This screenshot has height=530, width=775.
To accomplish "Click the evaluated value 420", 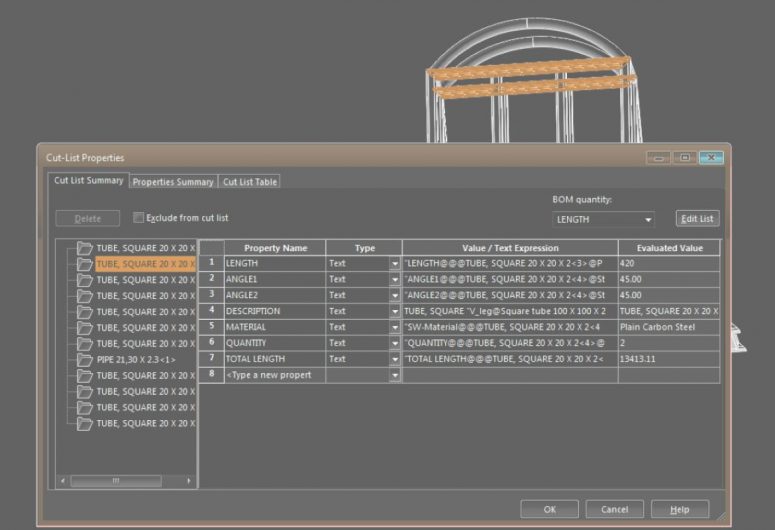I will click(x=669, y=264).
